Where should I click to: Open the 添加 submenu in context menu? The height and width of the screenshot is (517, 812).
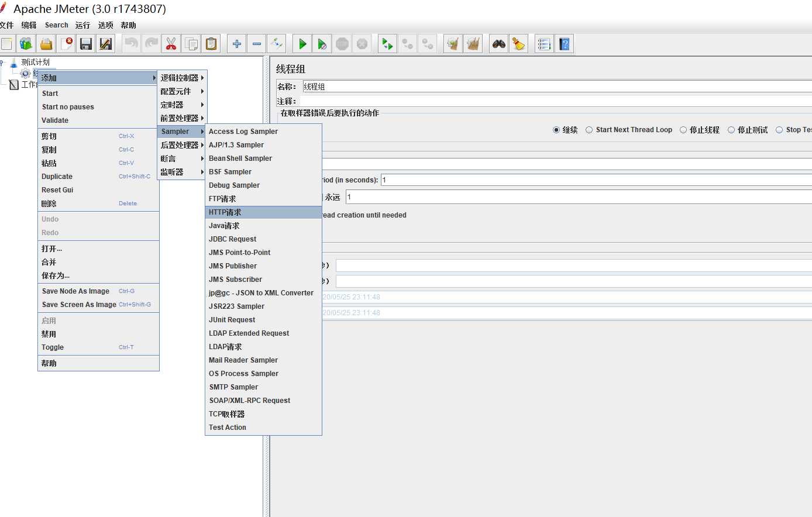[98, 78]
